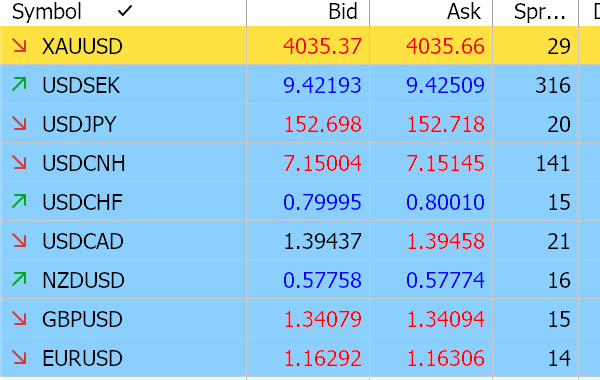Select the USDJPY symbol name
Viewport: 600px width, 380px height.
[79, 124]
